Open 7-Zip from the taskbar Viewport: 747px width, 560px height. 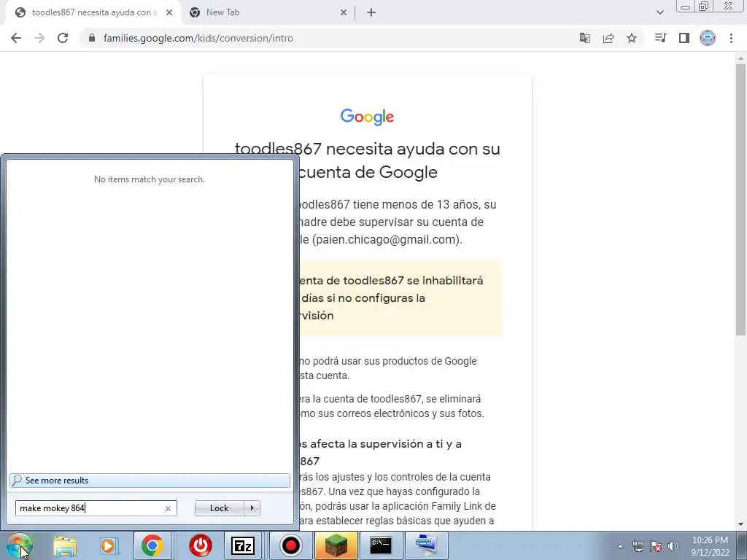pos(242,545)
